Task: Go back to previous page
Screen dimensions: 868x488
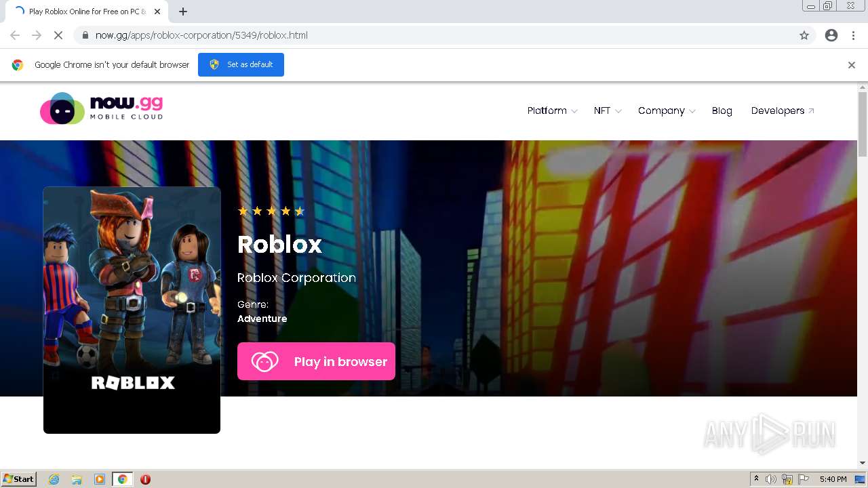Action: pos(15,35)
